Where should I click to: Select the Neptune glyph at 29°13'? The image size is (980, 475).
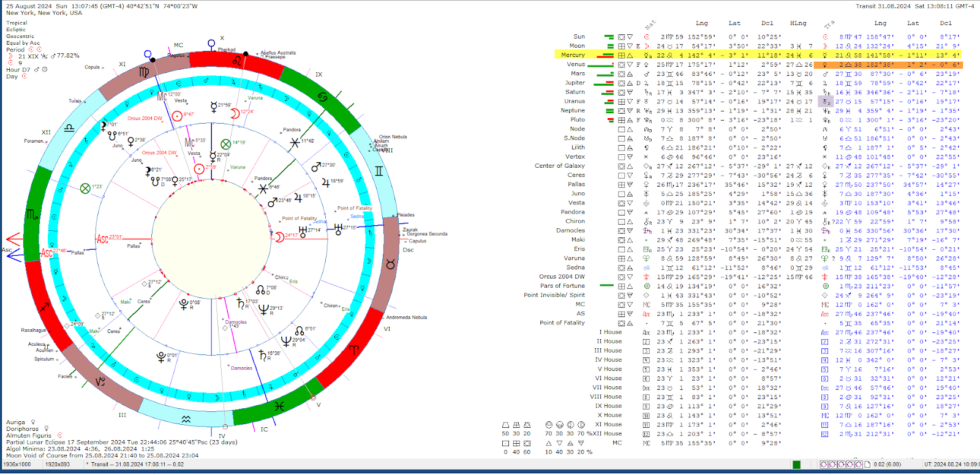[263, 309]
